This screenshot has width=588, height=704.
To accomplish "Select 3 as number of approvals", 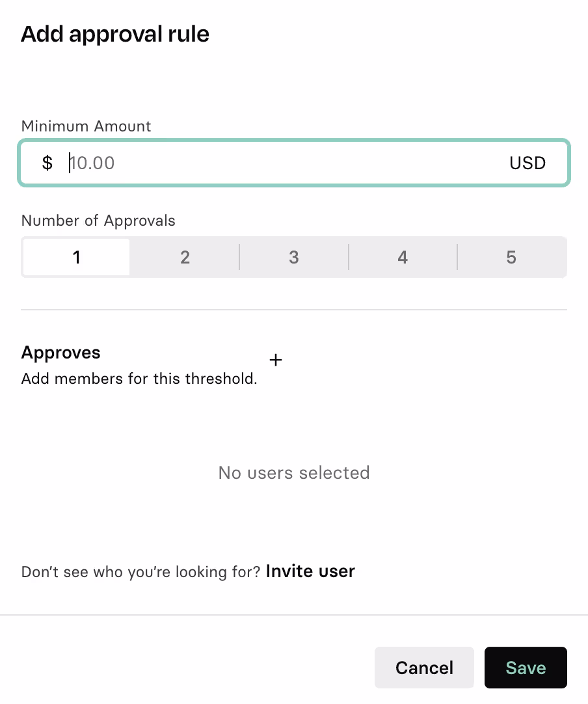I will [x=294, y=257].
